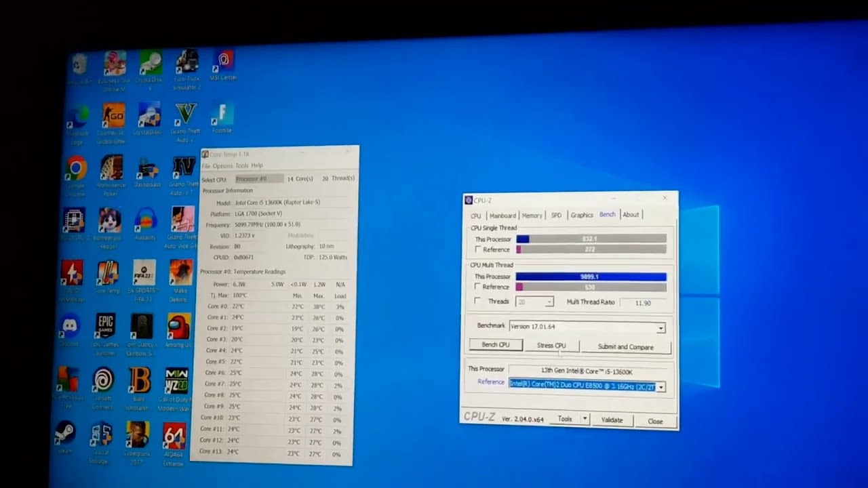
Task: Open the Discord desktop icon
Action: pos(70,329)
